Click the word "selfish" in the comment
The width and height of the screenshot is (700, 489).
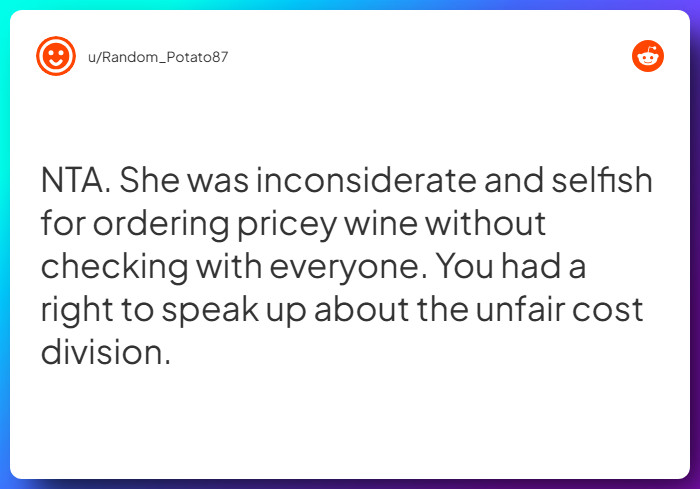(x=602, y=180)
